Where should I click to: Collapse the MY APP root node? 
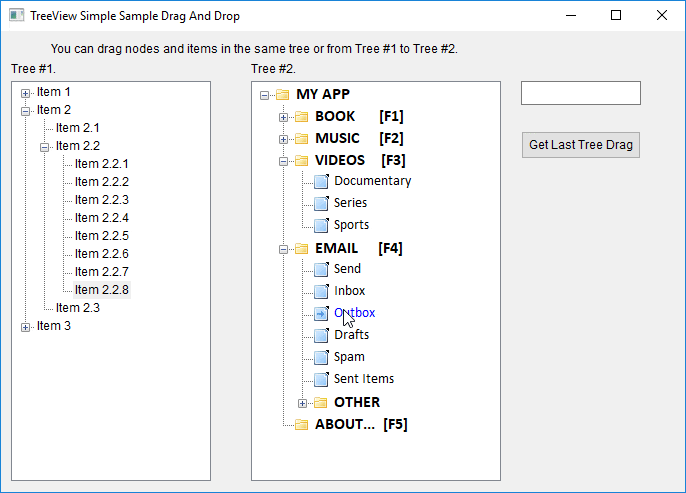264,95
